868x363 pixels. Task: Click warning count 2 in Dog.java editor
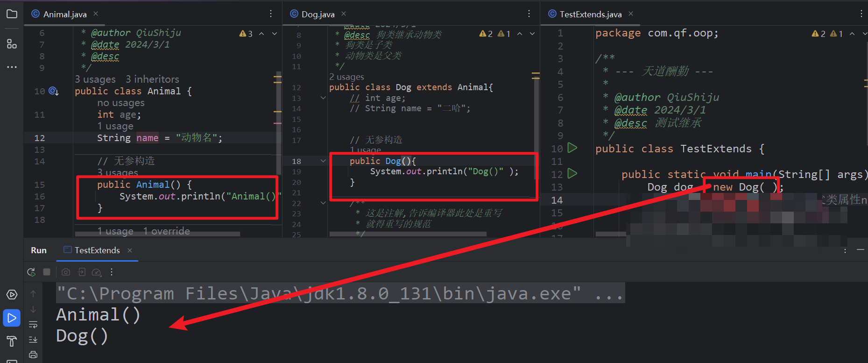[486, 34]
